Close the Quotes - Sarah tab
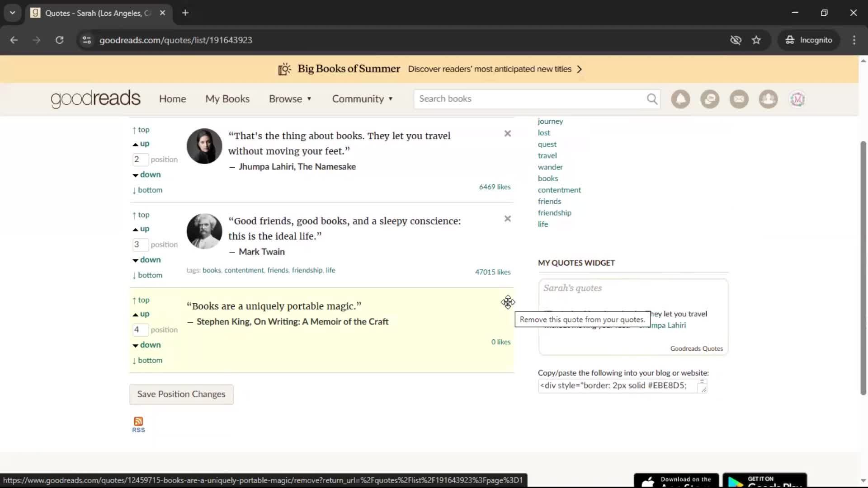 163,13
